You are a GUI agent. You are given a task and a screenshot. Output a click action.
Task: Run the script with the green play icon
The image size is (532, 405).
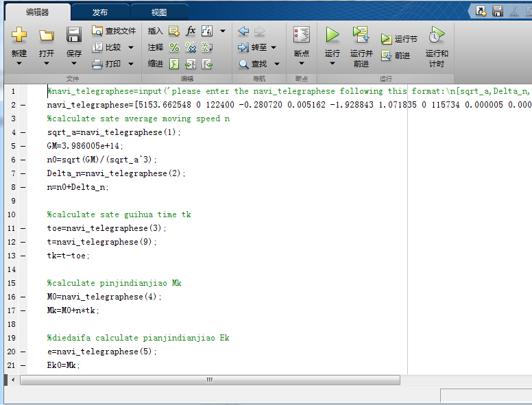(332, 34)
